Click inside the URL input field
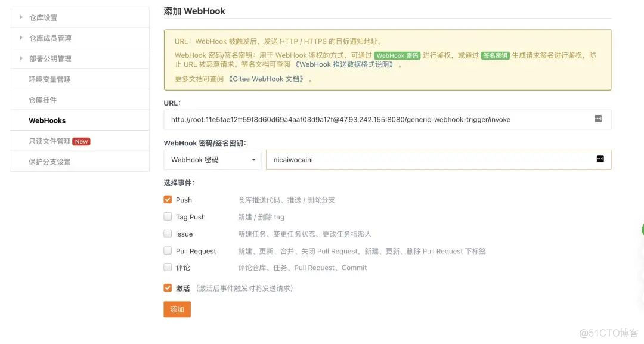Viewport: 644px width, 344px height. (358, 119)
